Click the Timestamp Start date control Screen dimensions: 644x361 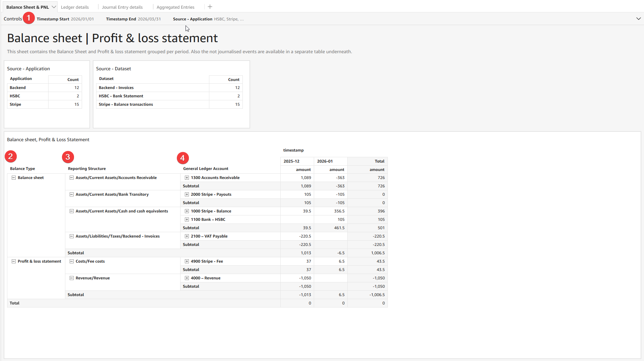pyautogui.click(x=65, y=19)
